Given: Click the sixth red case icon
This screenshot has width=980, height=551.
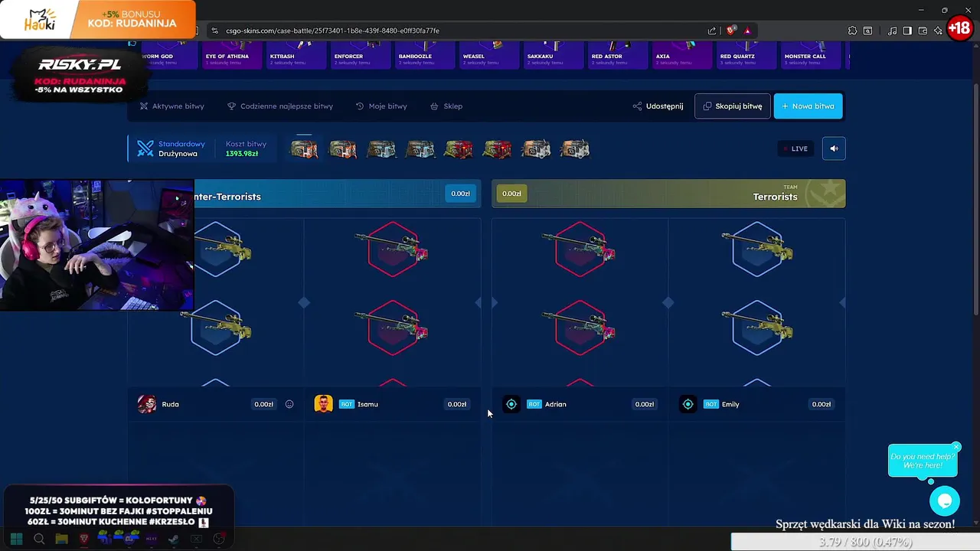Looking at the screenshot, I should coord(497,148).
